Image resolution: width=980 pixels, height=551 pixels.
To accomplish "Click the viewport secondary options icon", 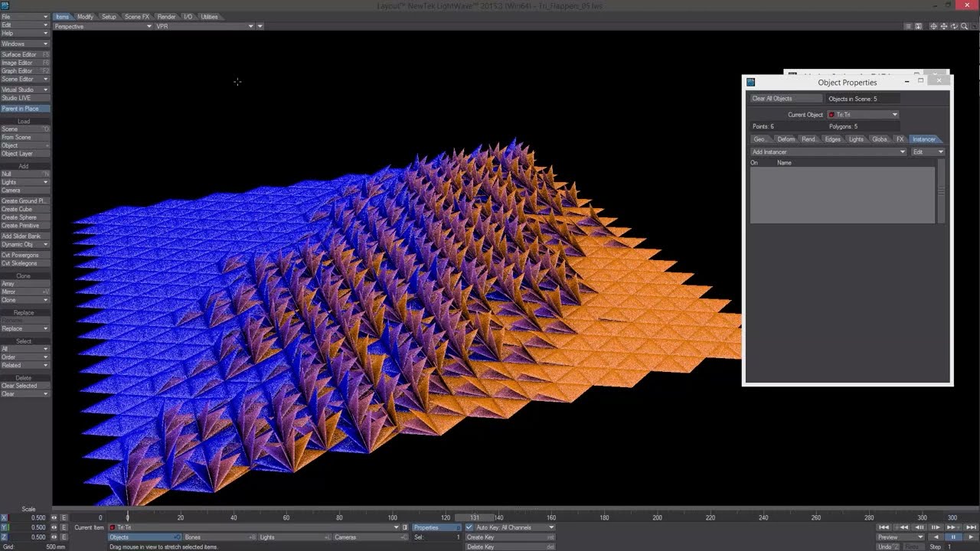I will click(x=918, y=26).
